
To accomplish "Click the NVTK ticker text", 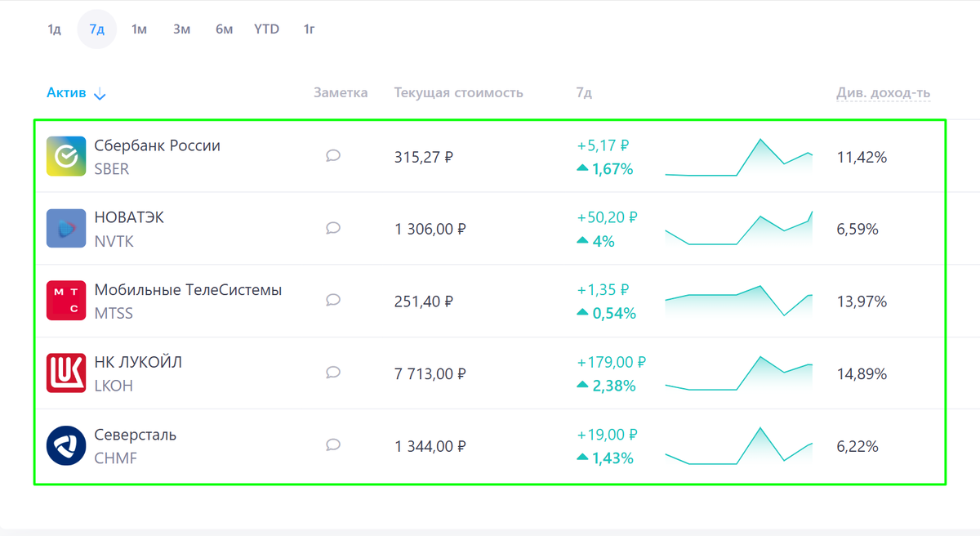I will point(114,241).
